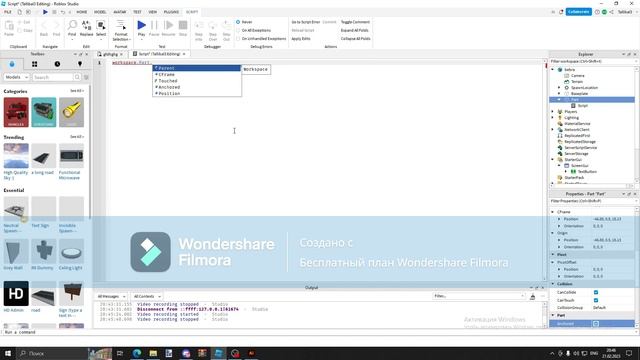Select On All Exceptions radio
The image size is (640, 360).
238,30
